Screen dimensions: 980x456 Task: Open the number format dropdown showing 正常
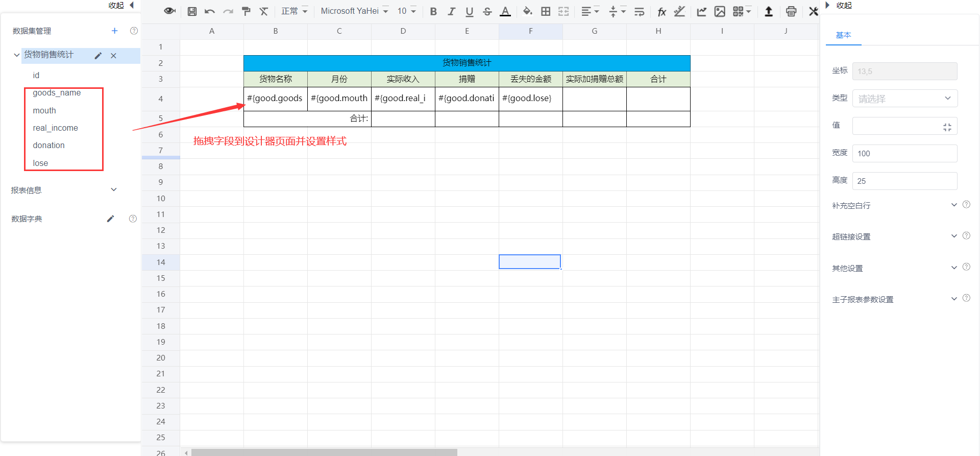point(295,11)
